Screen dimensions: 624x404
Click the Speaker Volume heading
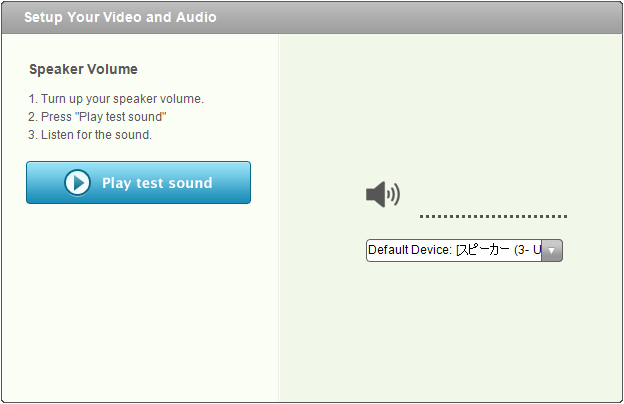click(83, 69)
